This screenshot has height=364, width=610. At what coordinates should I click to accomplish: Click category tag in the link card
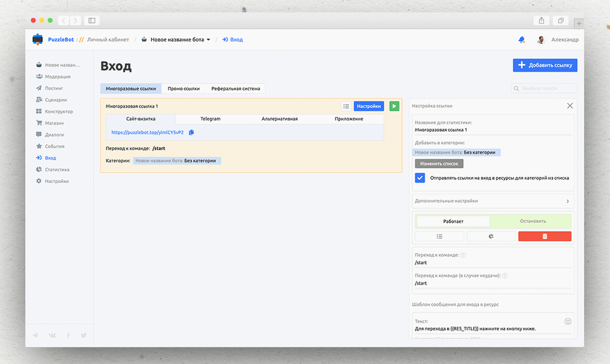[177, 161]
